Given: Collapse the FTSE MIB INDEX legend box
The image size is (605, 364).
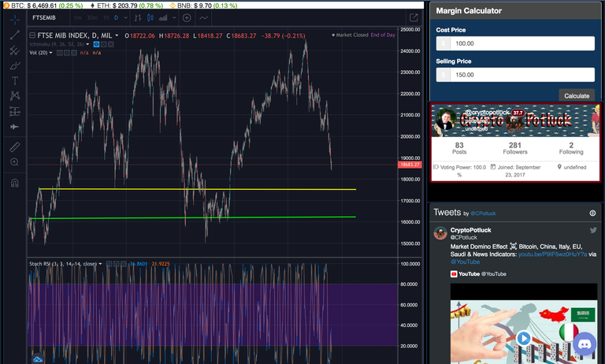Looking at the screenshot, I should pyautogui.click(x=32, y=35).
